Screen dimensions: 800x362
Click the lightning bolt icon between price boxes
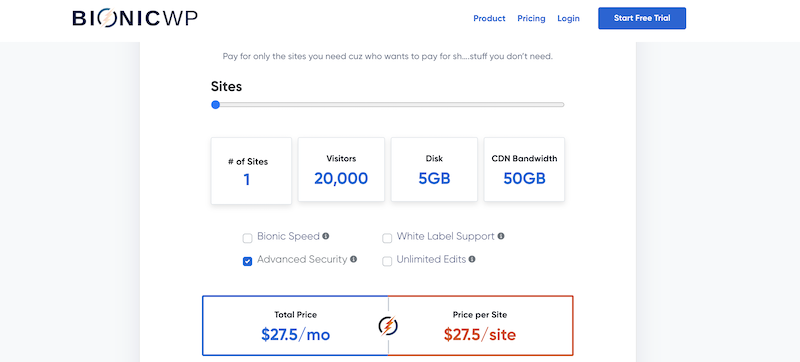coord(388,326)
